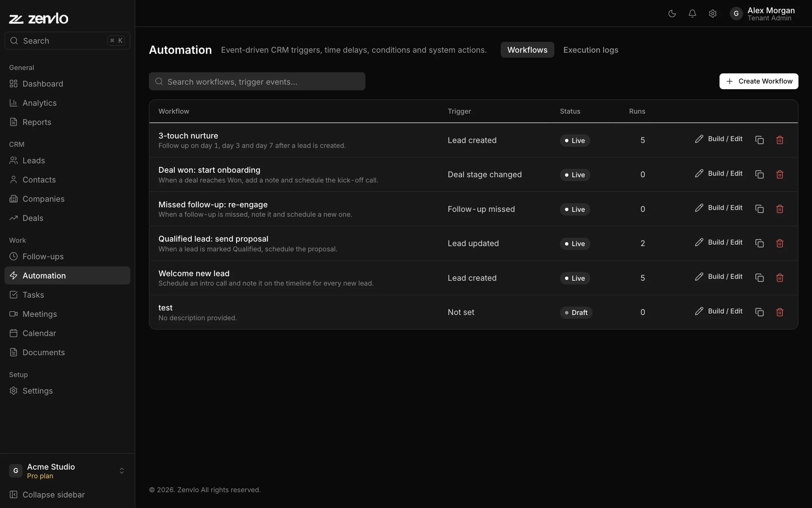Collapse the sidebar
Viewport: 812px width, 508px height.
(x=67, y=494)
